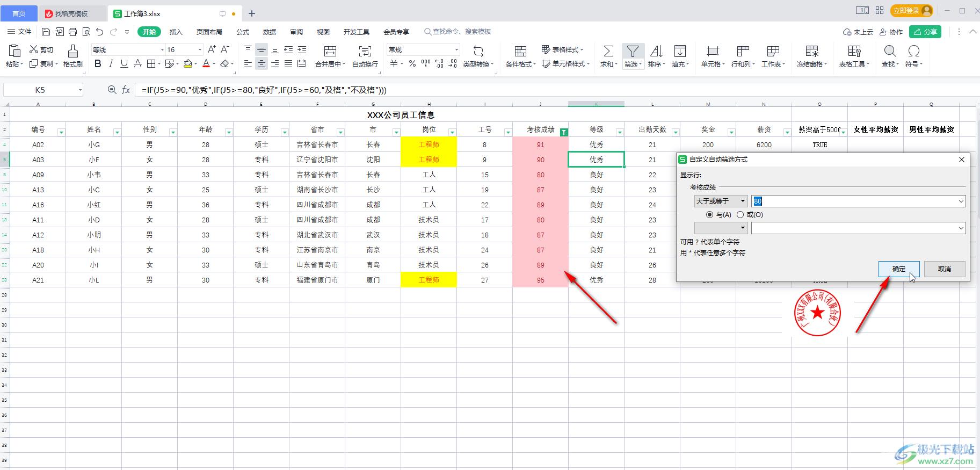The height and width of the screenshot is (470, 980).
Task: Click the 协作 collaboration button
Action: tap(891, 32)
